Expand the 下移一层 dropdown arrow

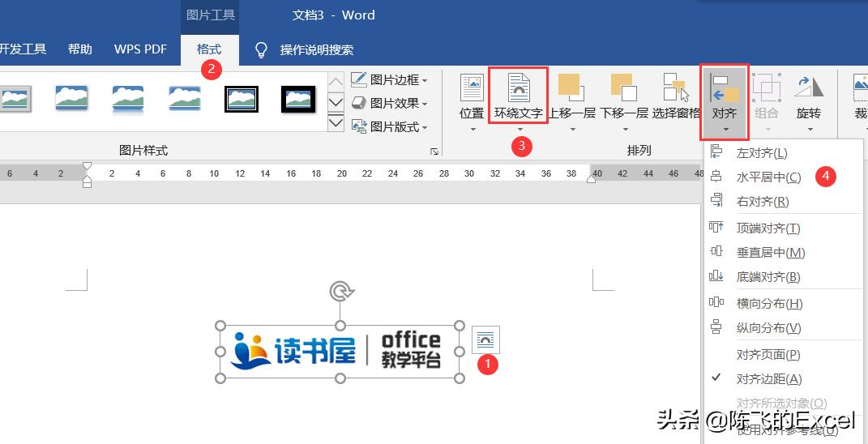[x=626, y=130]
